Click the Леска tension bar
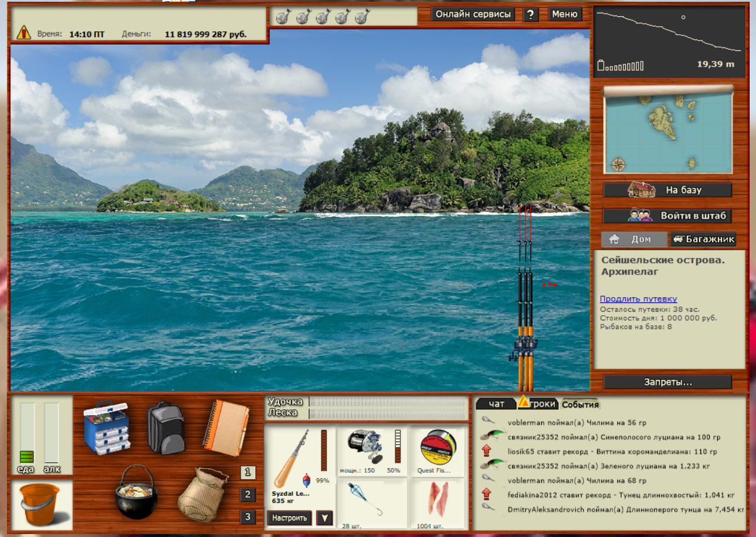Viewport: 756px width, 537px height. pyautogui.click(x=388, y=413)
